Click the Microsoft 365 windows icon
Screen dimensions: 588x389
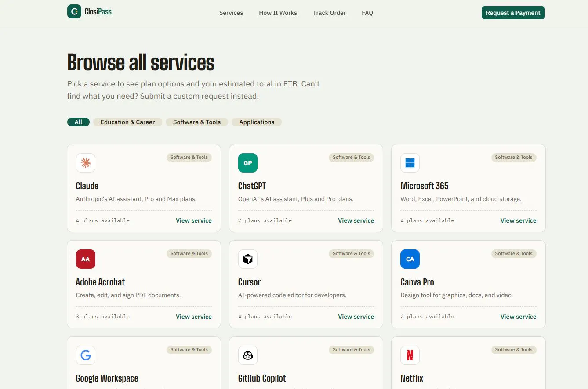pyautogui.click(x=410, y=163)
